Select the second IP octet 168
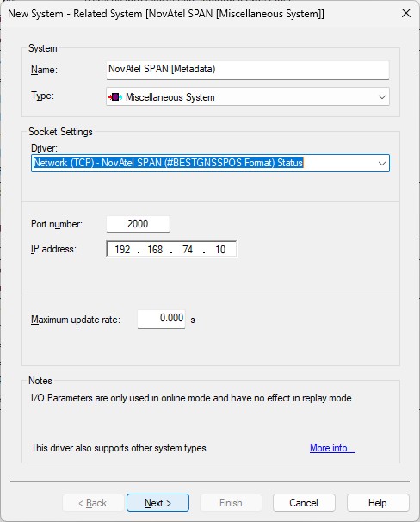Image resolution: width=420 pixels, height=522 pixels. click(x=155, y=250)
